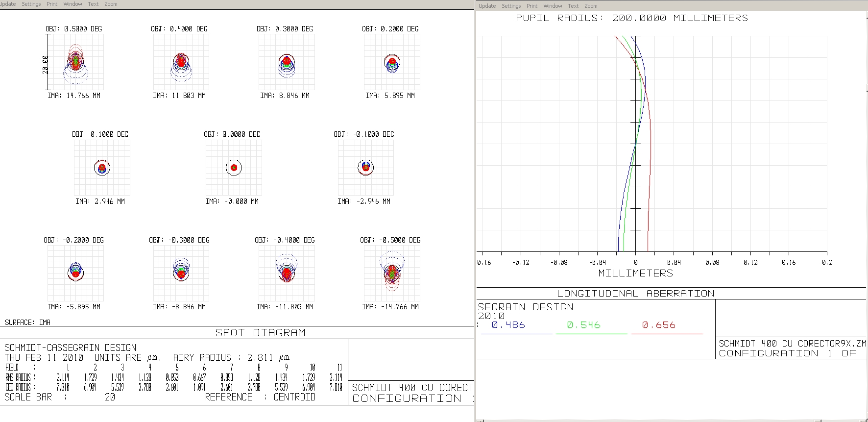The height and width of the screenshot is (422, 868).
Task: Click the LONGITUDINAL ABERRATION title text
Action: point(636,294)
